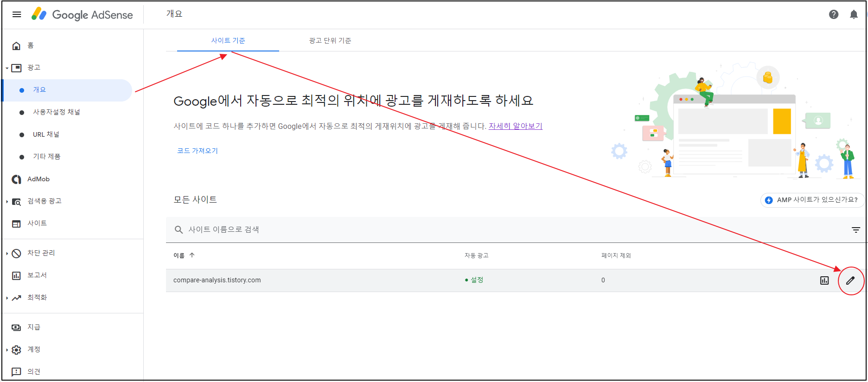The image size is (868, 382).
Task: Click the home icon in sidebar
Action: [16, 45]
